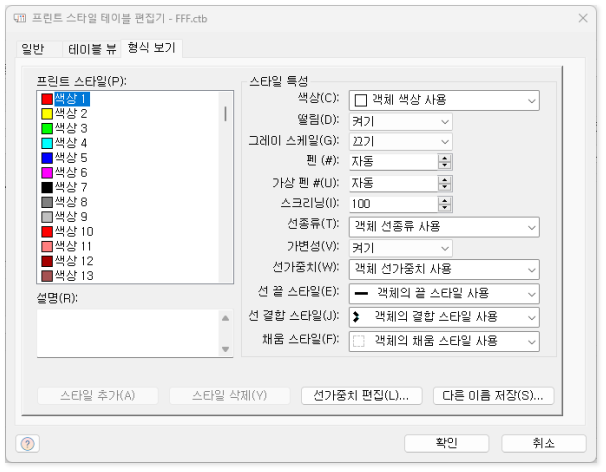Click the 펜 (#) input field
This screenshot has height=472, width=606.
pos(393,162)
